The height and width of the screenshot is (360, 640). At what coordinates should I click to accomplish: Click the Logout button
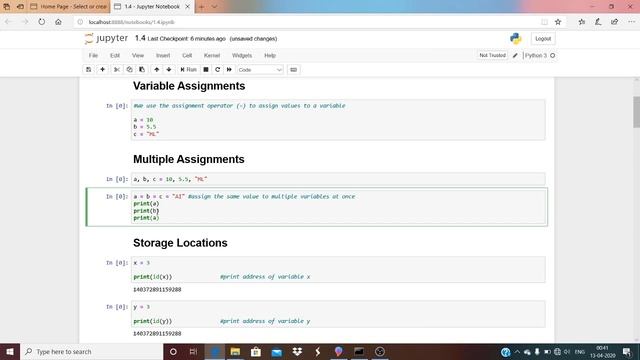point(543,39)
